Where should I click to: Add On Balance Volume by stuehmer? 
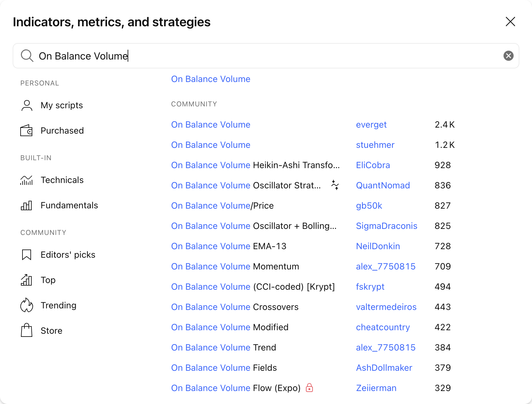(211, 145)
